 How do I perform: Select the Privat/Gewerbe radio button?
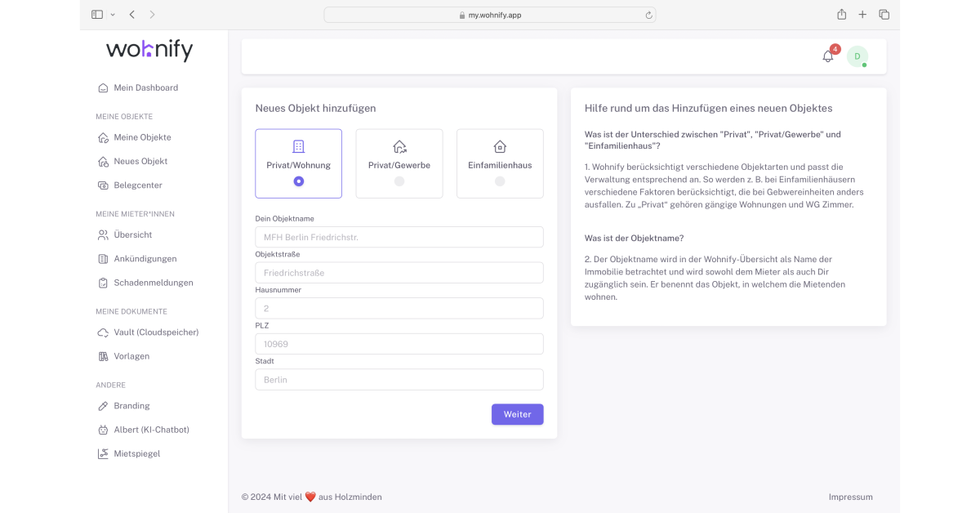tap(399, 181)
